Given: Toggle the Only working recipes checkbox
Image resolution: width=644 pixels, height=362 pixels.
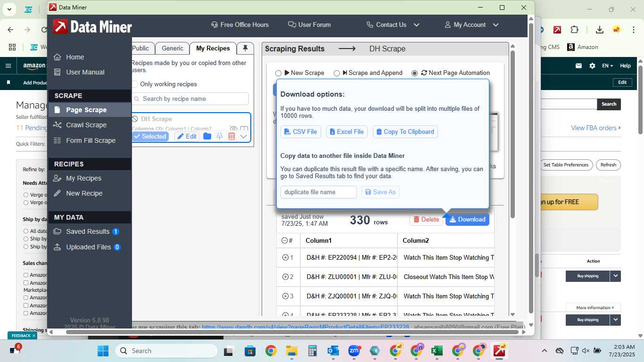Looking at the screenshot, I should [135, 84].
